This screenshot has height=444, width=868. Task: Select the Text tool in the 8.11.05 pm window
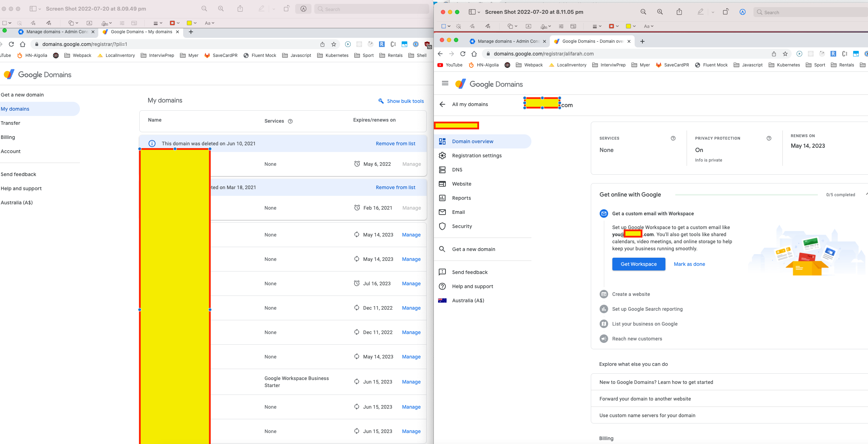click(528, 26)
